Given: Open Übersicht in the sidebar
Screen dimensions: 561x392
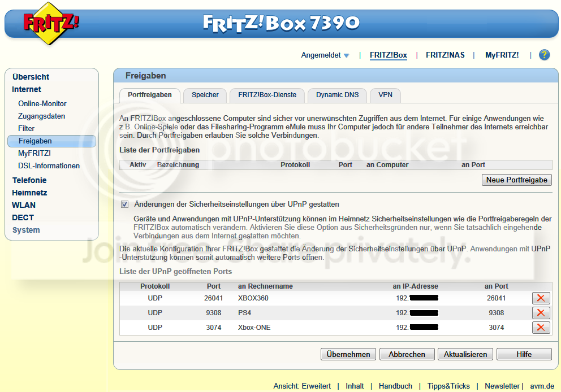Looking at the screenshot, I should tap(31, 77).
